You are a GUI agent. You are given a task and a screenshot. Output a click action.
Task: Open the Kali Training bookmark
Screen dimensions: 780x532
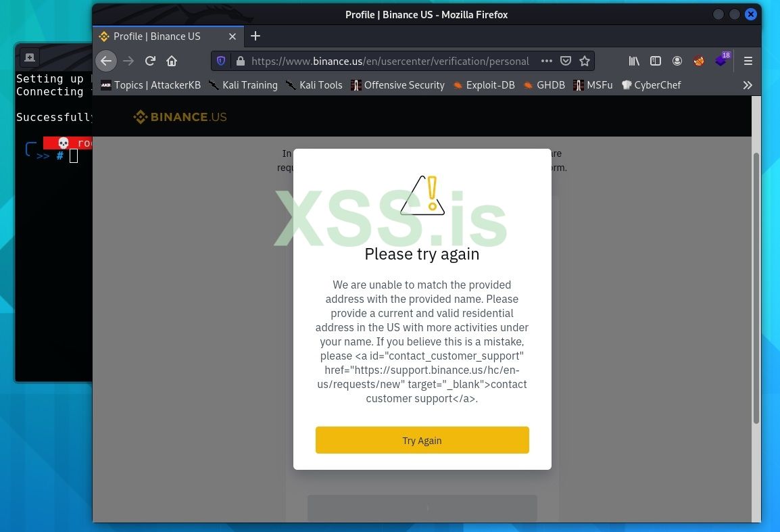pyautogui.click(x=243, y=85)
